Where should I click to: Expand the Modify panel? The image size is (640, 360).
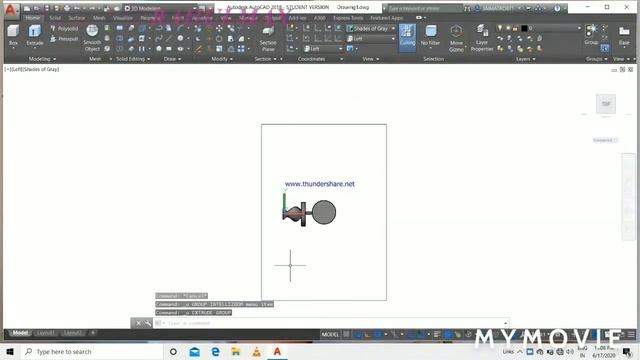[222, 59]
